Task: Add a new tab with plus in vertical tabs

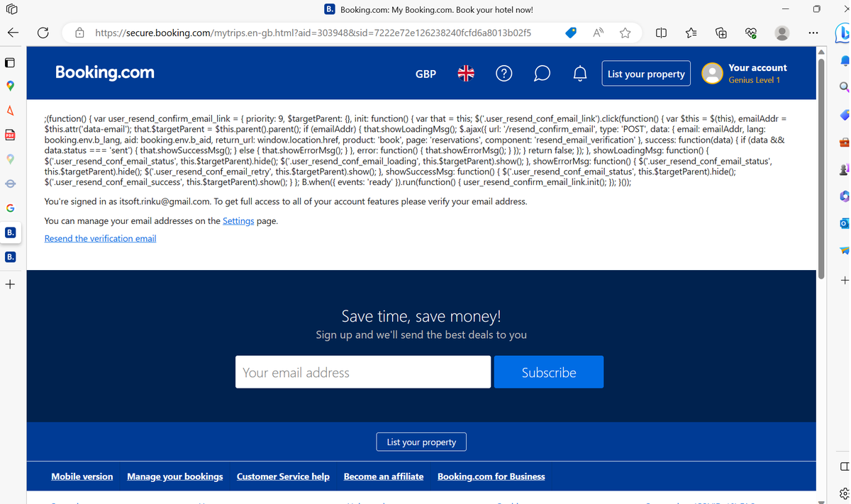Action: coord(10,284)
